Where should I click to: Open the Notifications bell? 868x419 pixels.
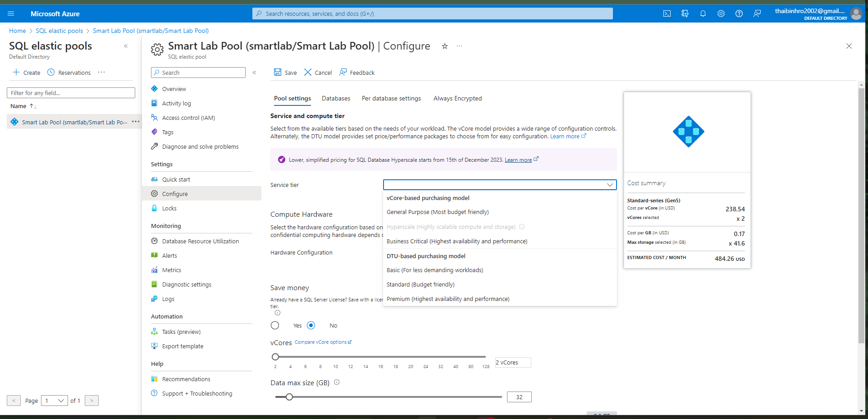703,14
